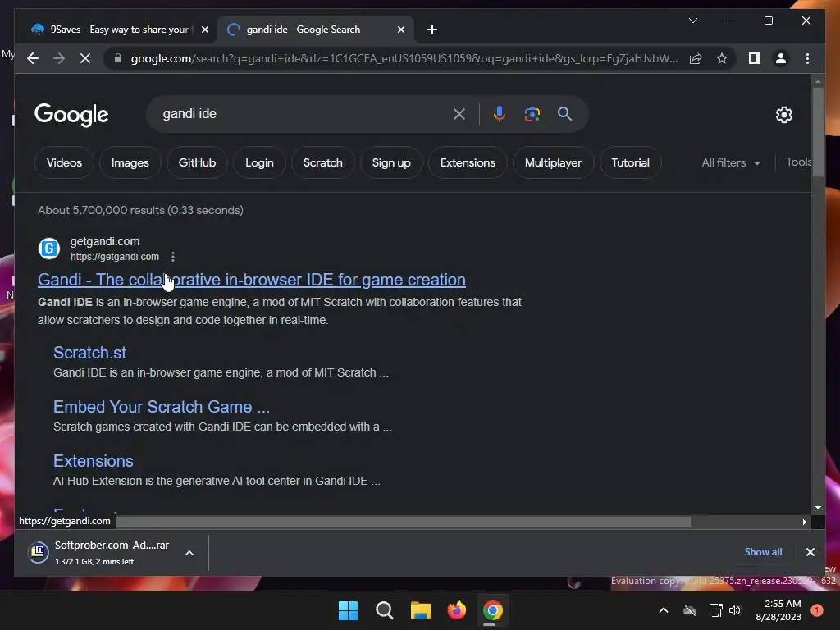The width and height of the screenshot is (840, 630).
Task: Click the Softprober rar download file icon
Action: (x=38, y=552)
